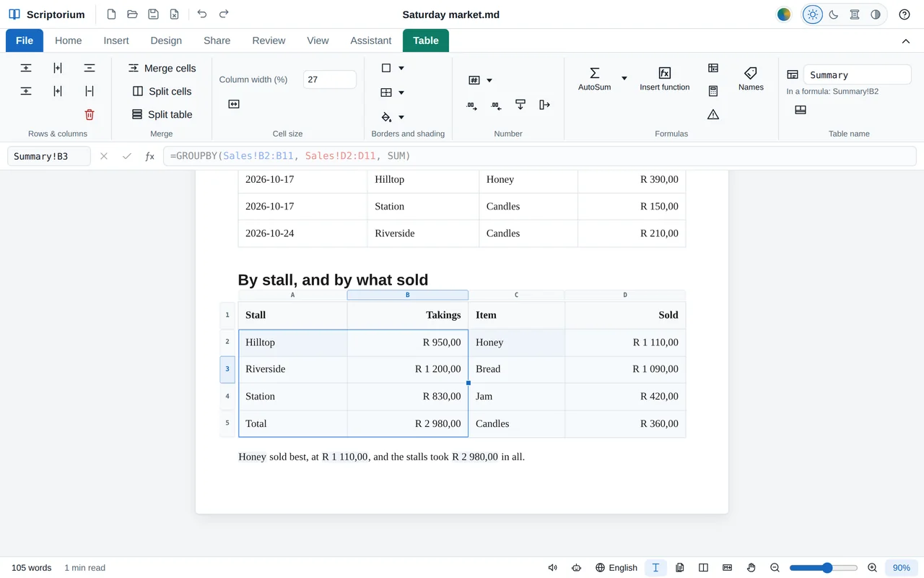Expand the AutoSum dropdown arrow
The image size is (924, 578).
pyautogui.click(x=624, y=79)
